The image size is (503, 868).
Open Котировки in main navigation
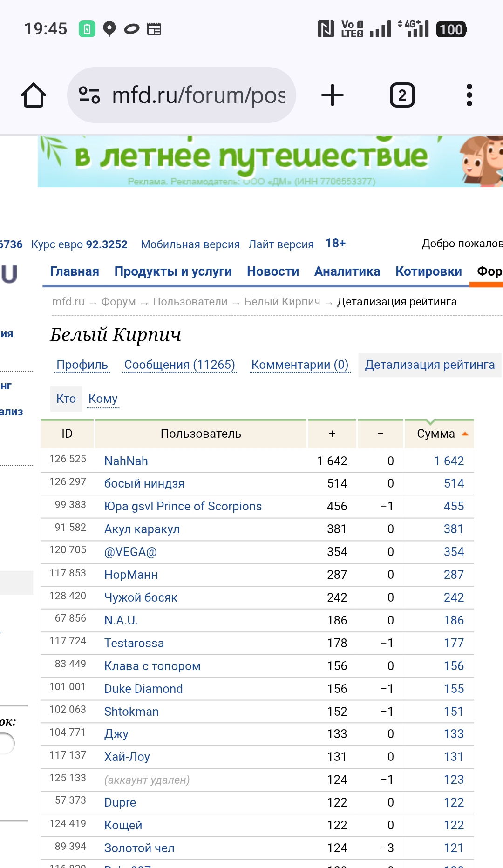428,271
